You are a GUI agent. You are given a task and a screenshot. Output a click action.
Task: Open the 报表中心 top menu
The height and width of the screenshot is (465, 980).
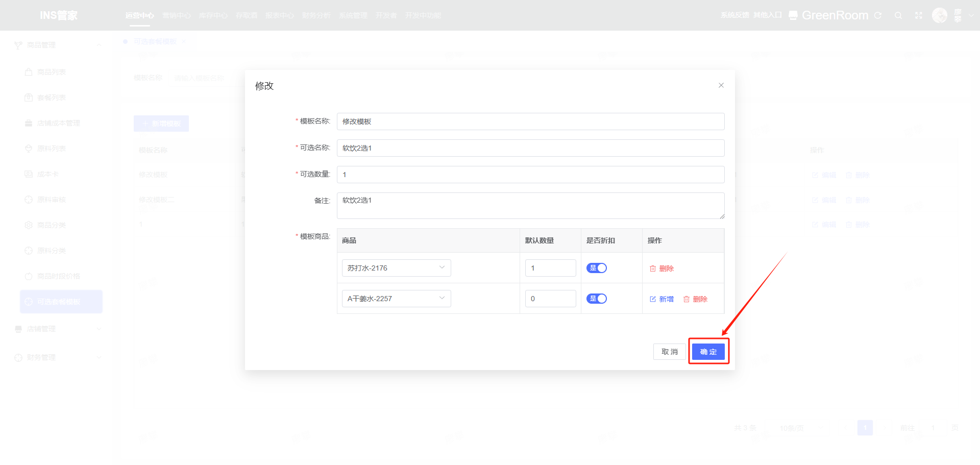(280, 15)
